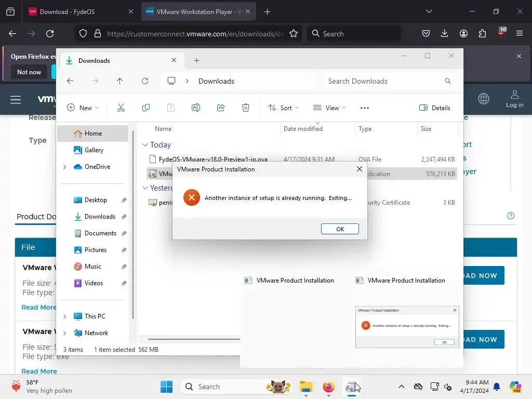The width and height of the screenshot is (532, 399).
Task: Click Not now in Firefox prompt
Action: click(29, 72)
